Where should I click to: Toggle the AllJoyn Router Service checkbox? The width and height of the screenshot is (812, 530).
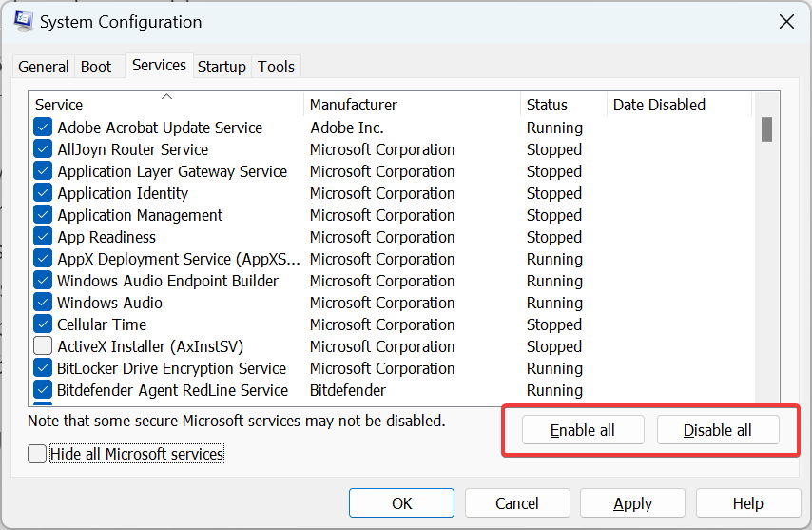click(43, 149)
